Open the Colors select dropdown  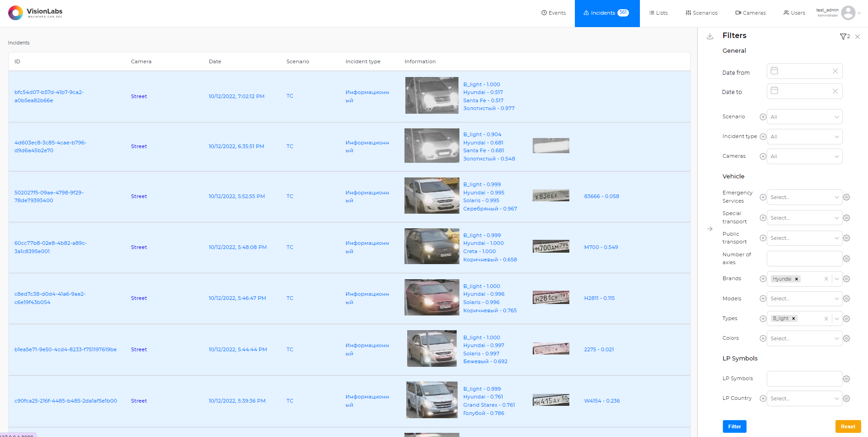coord(804,338)
